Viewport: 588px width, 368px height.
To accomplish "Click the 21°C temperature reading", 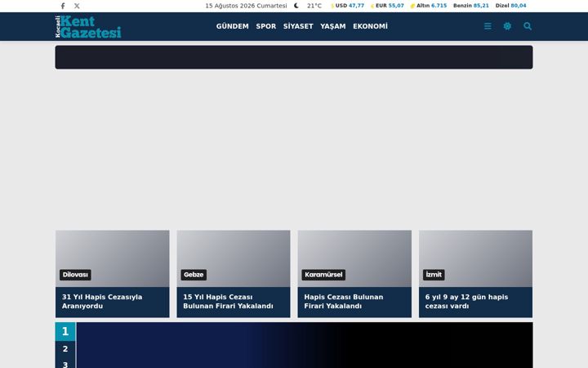I will point(314,6).
